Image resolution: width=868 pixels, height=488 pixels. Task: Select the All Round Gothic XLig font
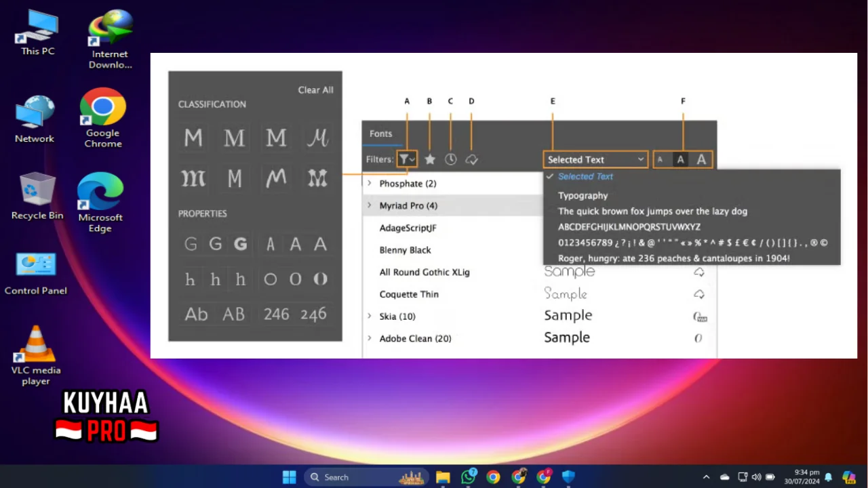[x=425, y=272]
